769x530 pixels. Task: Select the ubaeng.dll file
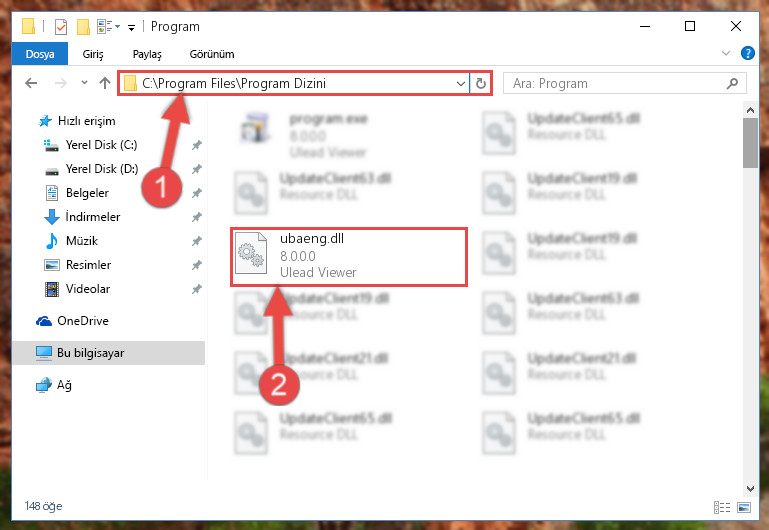pyautogui.click(x=349, y=256)
